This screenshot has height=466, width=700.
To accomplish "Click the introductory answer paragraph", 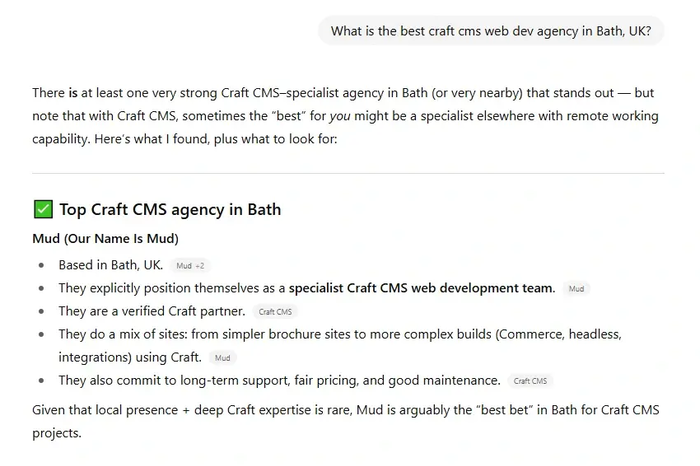I will (x=345, y=116).
